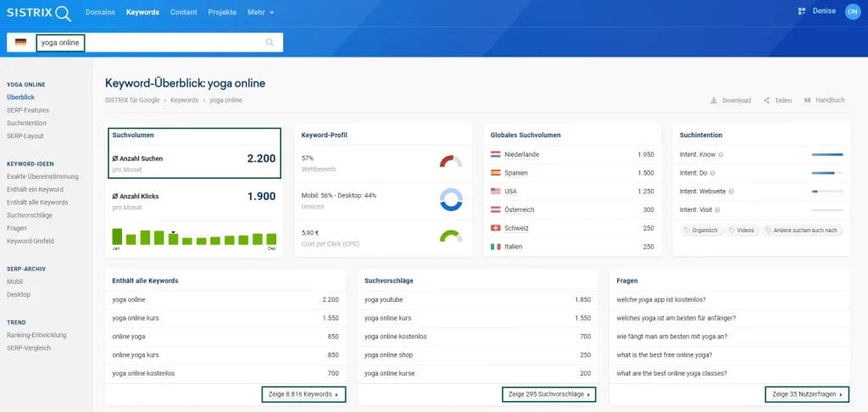This screenshot has height=412, width=868.
Task: Click Zeige 8.816 Keywords button
Action: coord(303,394)
